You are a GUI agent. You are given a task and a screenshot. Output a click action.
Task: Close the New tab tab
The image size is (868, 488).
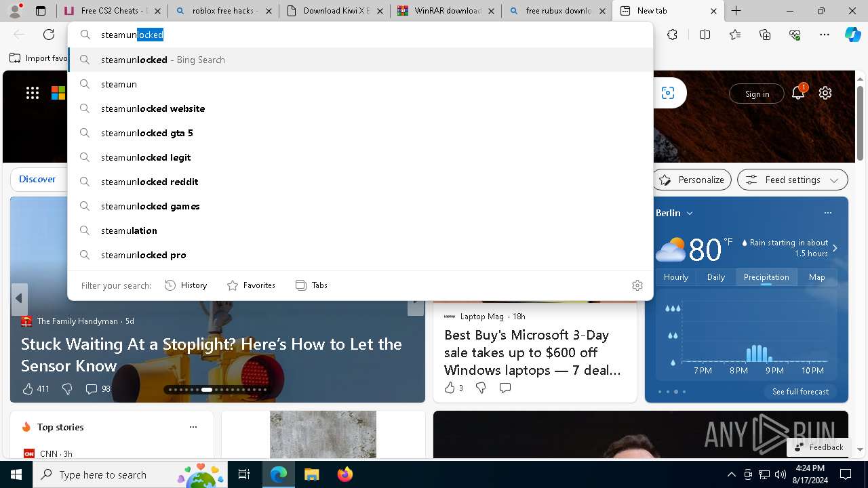tap(713, 11)
